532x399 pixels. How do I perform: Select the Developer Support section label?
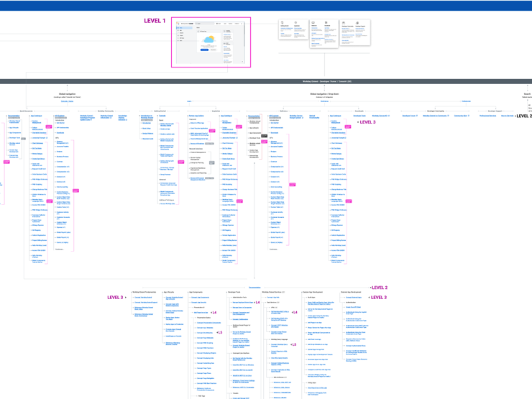coord(495,111)
